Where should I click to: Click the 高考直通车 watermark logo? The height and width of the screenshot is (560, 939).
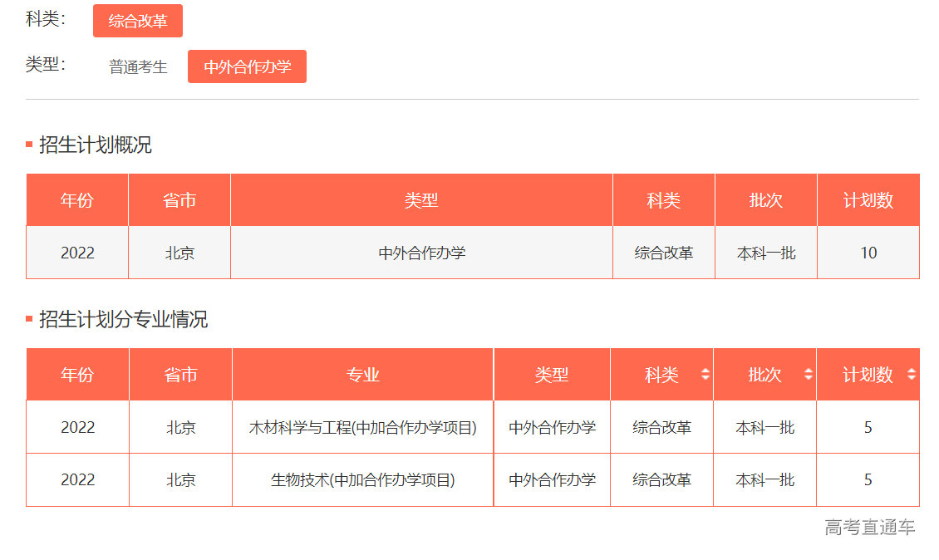click(x=871, y=527)
